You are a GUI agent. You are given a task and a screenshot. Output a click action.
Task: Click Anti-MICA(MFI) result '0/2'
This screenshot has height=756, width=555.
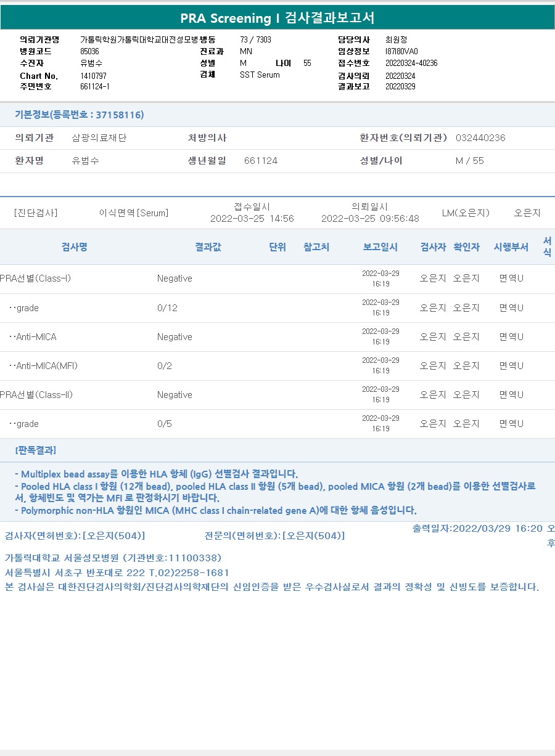165,365
